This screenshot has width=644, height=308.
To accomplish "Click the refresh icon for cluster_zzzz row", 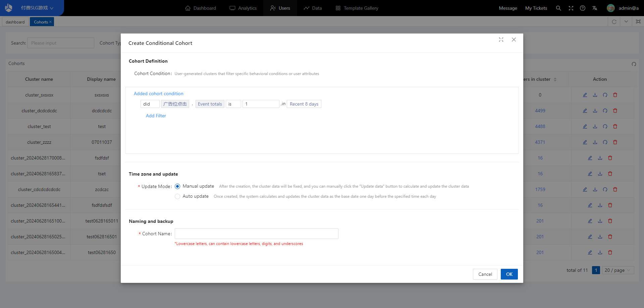I will 605,142.
